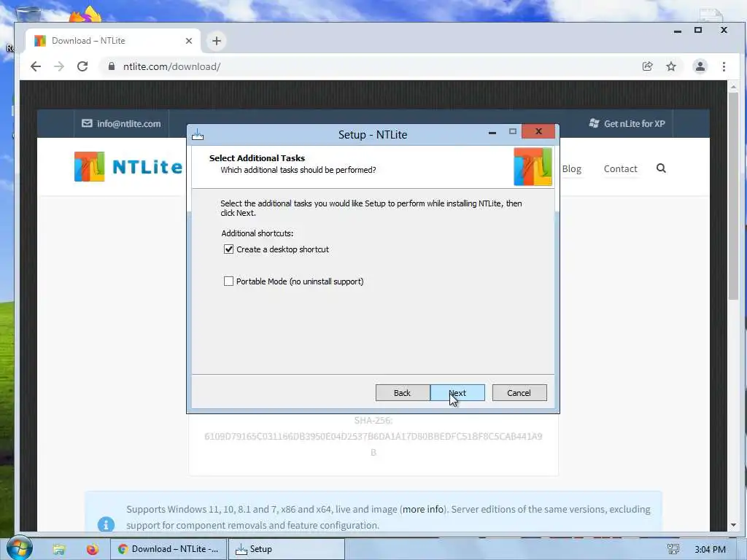The image size is (747, 560).
Task: Open file explorer from taskbar
Action: tap(59, 549)
